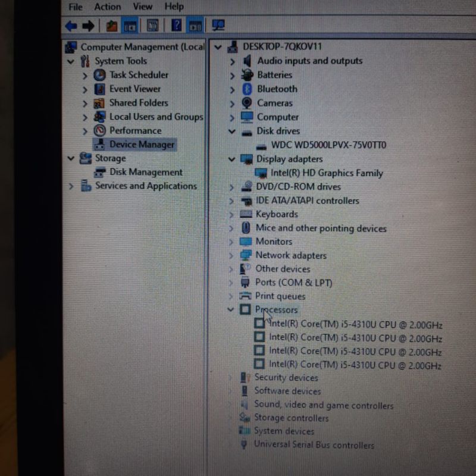Click the Performance gauge icon
The height and width of the screenshot is (476, 476).
99,131
